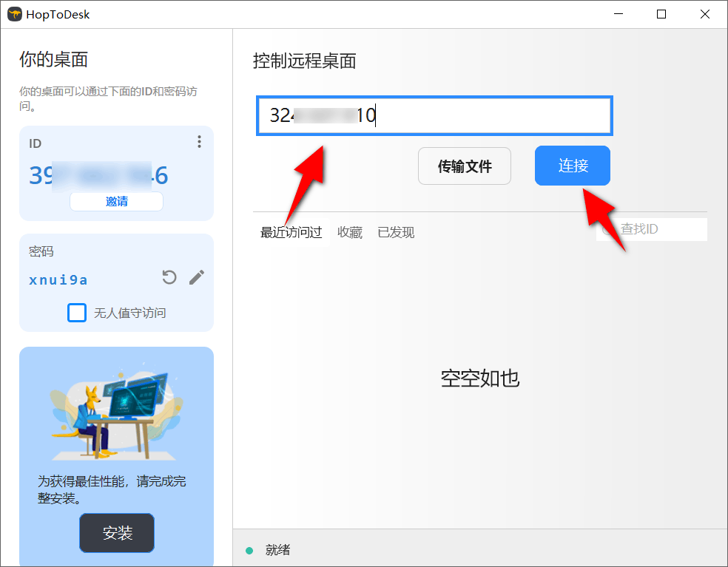The image size is (728, 567).
Task: Maximize the HopToDesk window
Action: pos(661,14)
